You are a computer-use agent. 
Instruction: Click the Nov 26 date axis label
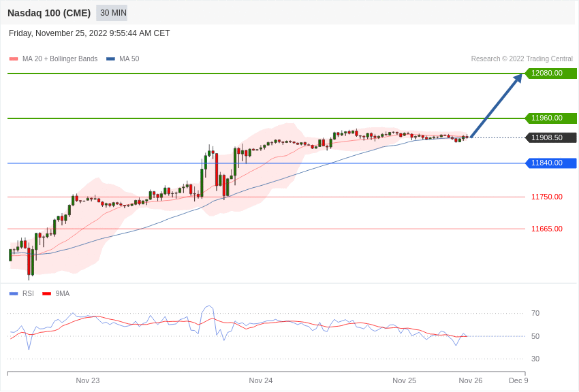(x=471, y=380)
